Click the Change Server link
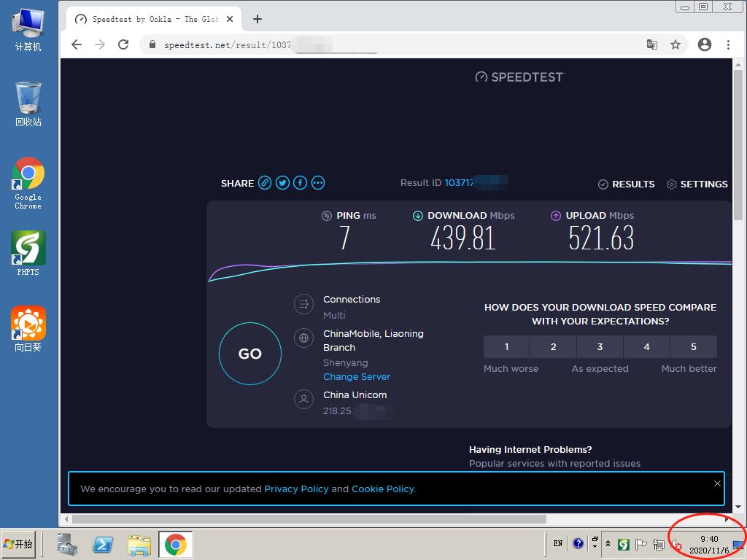 (x=356, y=377)
